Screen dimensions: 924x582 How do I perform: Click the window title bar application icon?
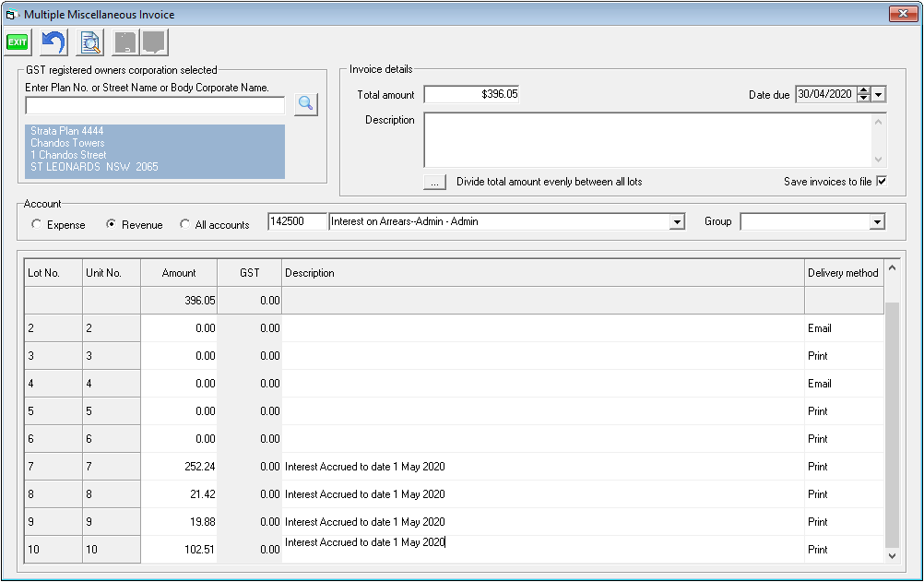pyautogui.click(x=11, y=14)
